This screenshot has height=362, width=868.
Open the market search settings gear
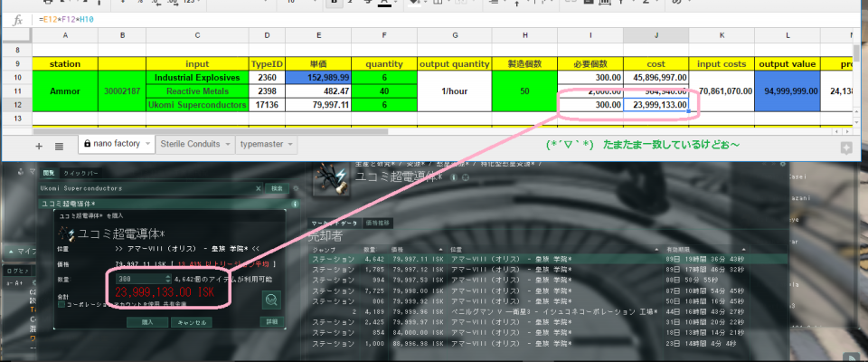click(295, 188)
